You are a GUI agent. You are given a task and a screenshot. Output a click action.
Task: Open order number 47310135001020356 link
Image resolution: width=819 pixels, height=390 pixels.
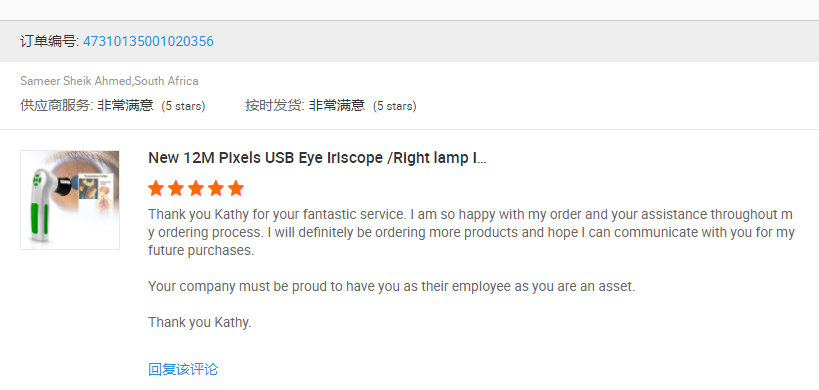point(148,41)
